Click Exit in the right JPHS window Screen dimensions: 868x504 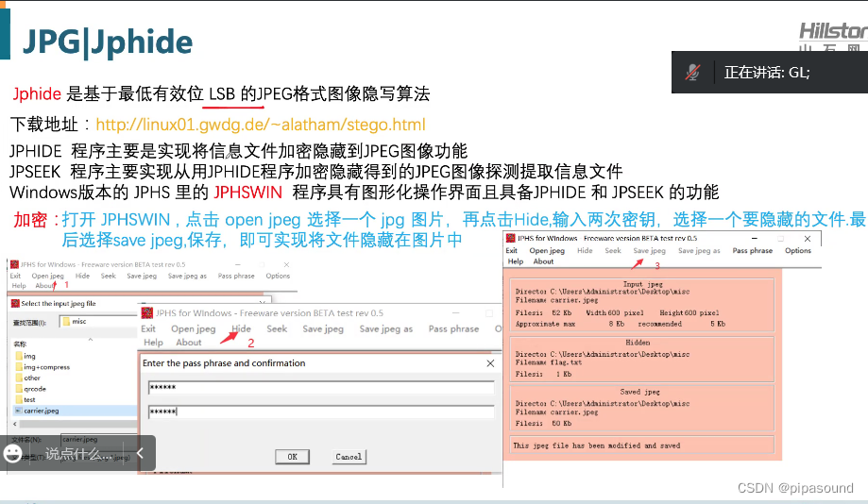[x=512, y=251]
